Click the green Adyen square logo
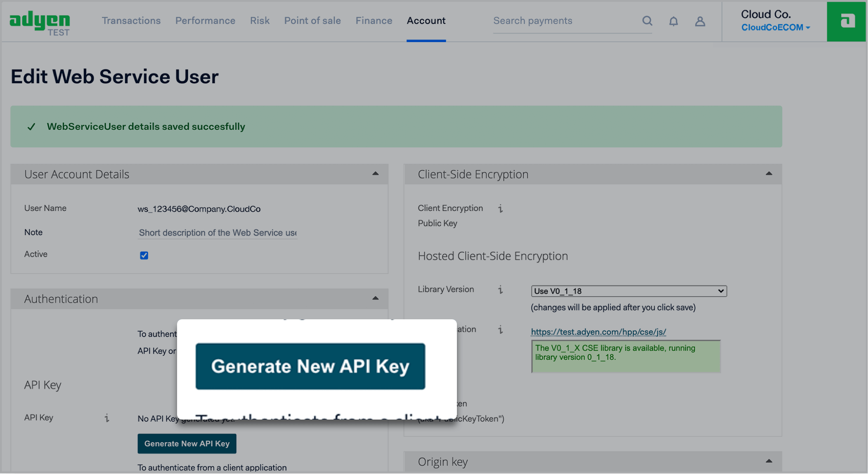Image resolution: width=868 pixels, height=474 pixels. (x=847, y=21)
